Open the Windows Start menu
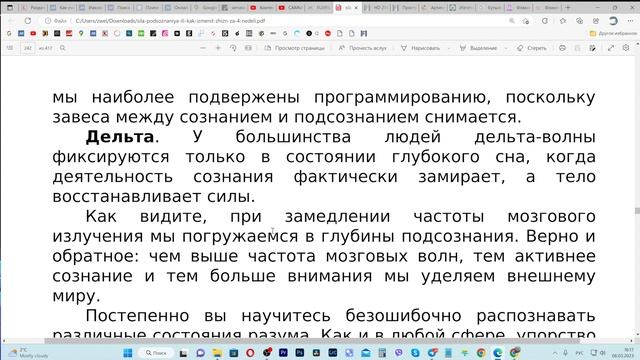This screenshot has width=640, height=360. pos(128,353)
